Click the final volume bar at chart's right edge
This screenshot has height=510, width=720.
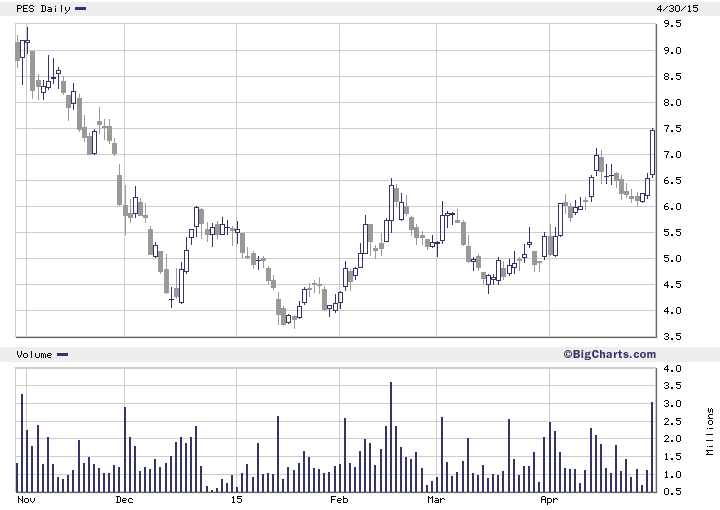tap(652, 447)
